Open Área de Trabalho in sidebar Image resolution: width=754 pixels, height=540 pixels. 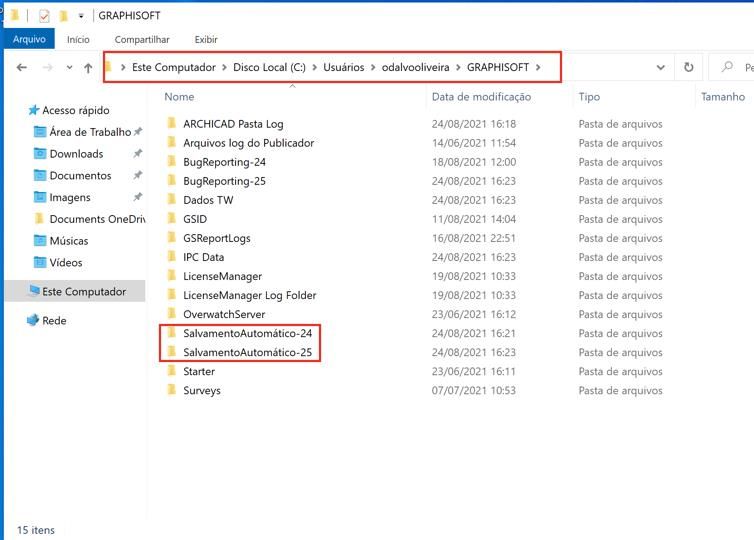[90, 132]
